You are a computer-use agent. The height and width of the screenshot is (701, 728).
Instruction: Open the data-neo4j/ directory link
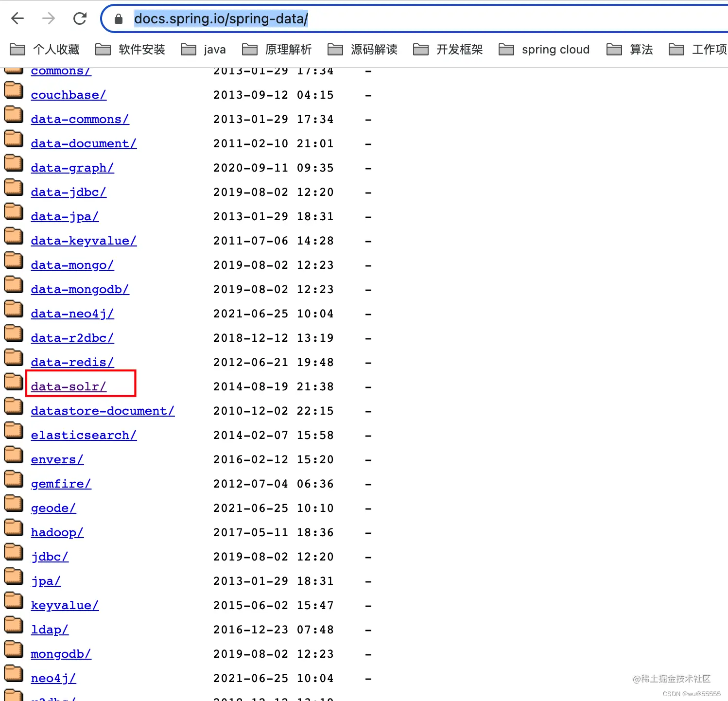pyautogui.click(x=72, y=314)
